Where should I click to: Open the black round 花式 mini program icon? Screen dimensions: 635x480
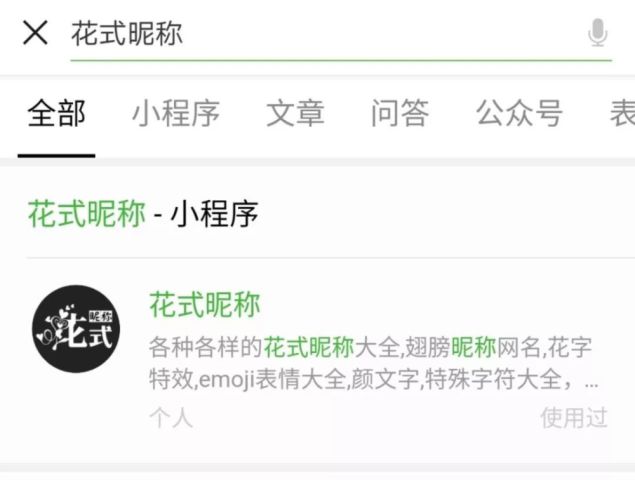click(76, 329)
